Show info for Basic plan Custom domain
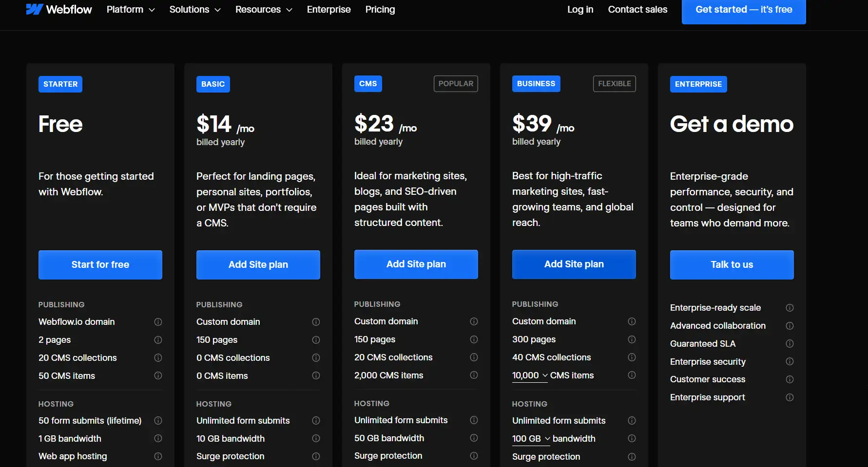This screenshot has height=467, width=868. (x=316, y=322)
